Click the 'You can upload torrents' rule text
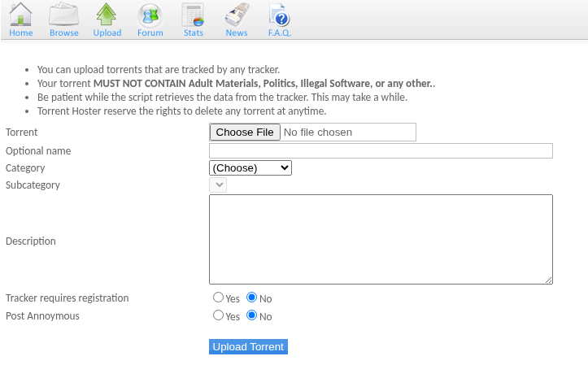 [x=159, y=70]
